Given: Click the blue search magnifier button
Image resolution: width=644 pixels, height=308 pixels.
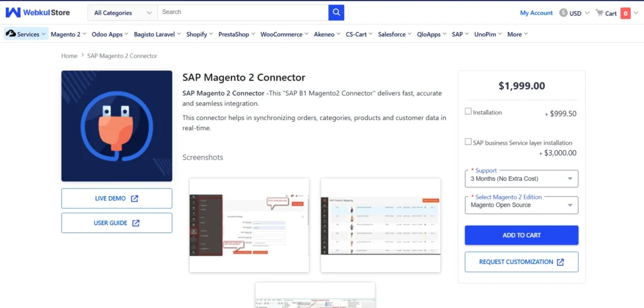Looking at the screenshot, I should pos(336,13).
